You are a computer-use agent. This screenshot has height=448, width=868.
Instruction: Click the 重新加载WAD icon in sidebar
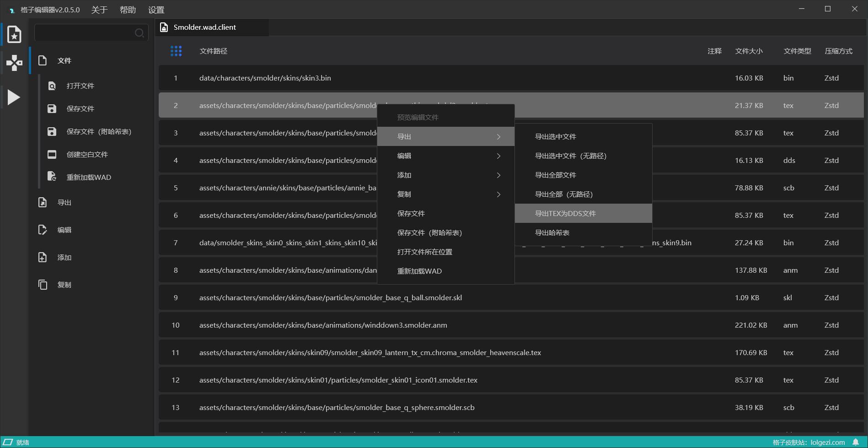pos(52,177)
